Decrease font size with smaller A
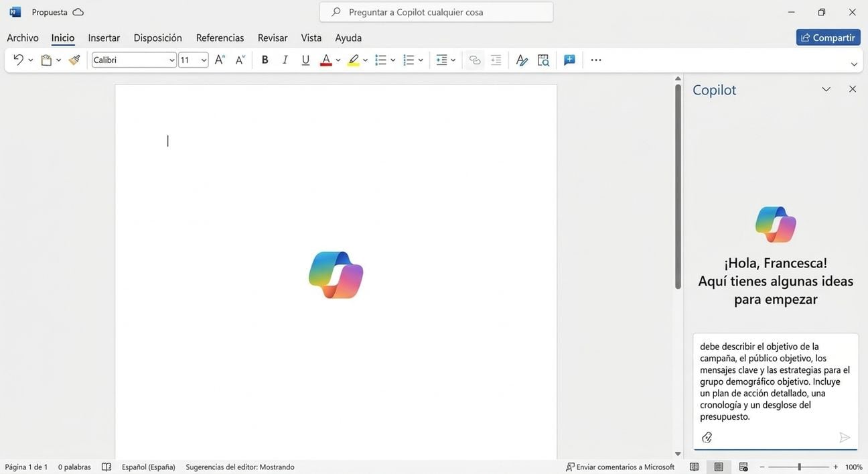 point(240,60)
